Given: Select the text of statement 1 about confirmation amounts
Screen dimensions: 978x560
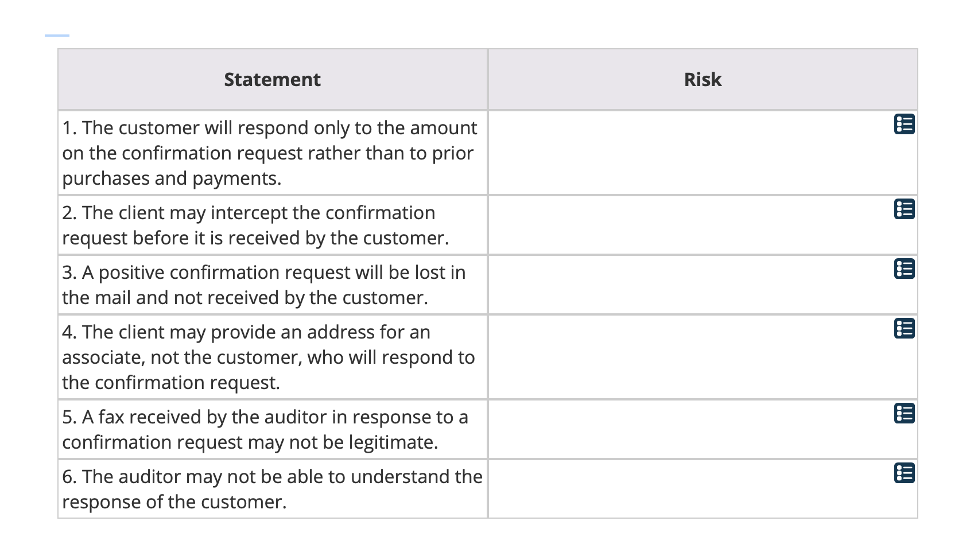Looking at the screenshot, I should (x=270, y=153).
